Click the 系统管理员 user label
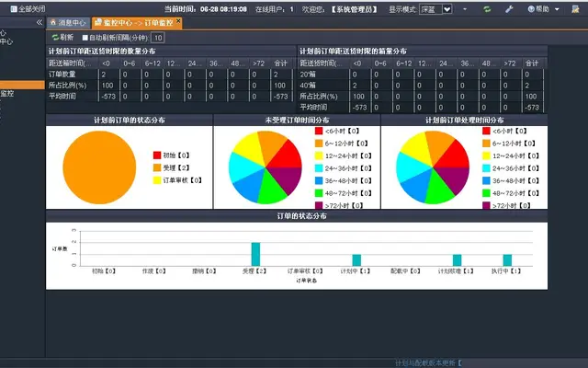Viewport: 588px width, 368px height. 355,9
